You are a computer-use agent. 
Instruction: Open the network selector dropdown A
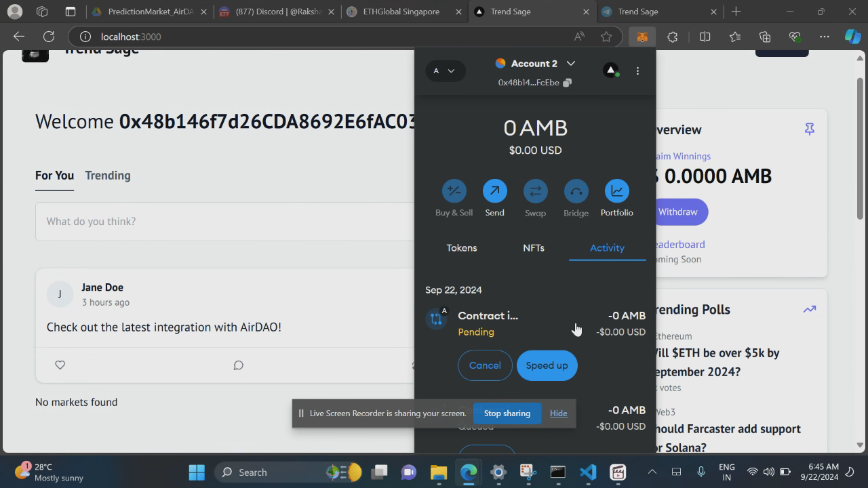pyautogui.click(x=445, y=70)
